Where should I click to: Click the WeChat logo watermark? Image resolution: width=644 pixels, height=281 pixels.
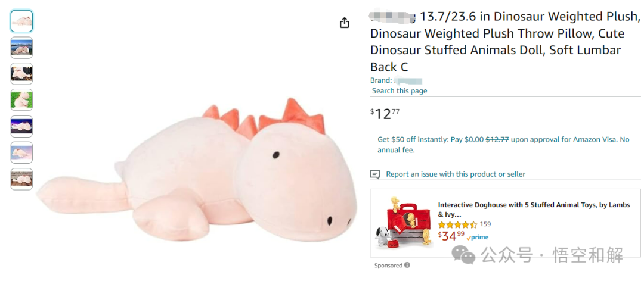(463, 255)
